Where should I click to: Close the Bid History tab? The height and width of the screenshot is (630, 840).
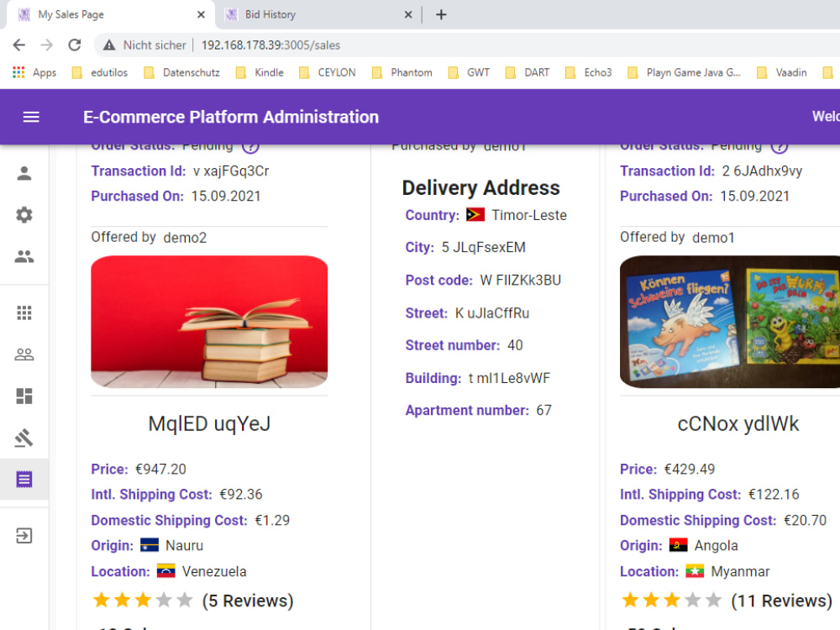tap(408, 14)
